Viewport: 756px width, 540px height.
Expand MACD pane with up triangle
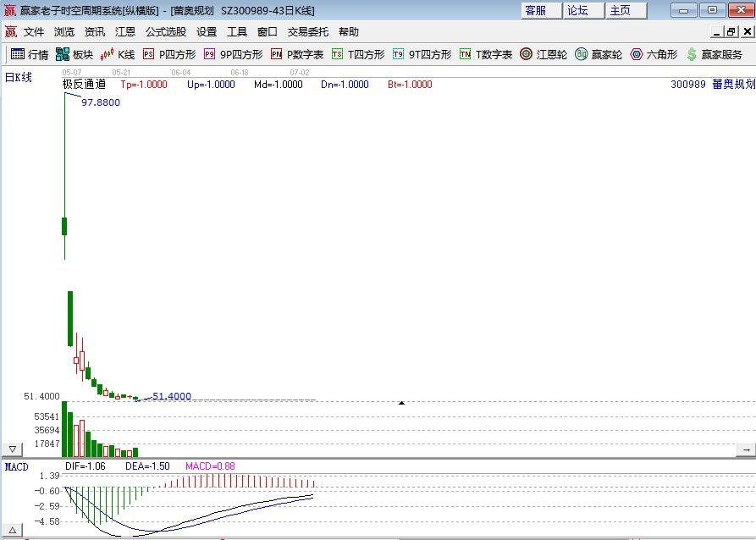tap(13, 531)
